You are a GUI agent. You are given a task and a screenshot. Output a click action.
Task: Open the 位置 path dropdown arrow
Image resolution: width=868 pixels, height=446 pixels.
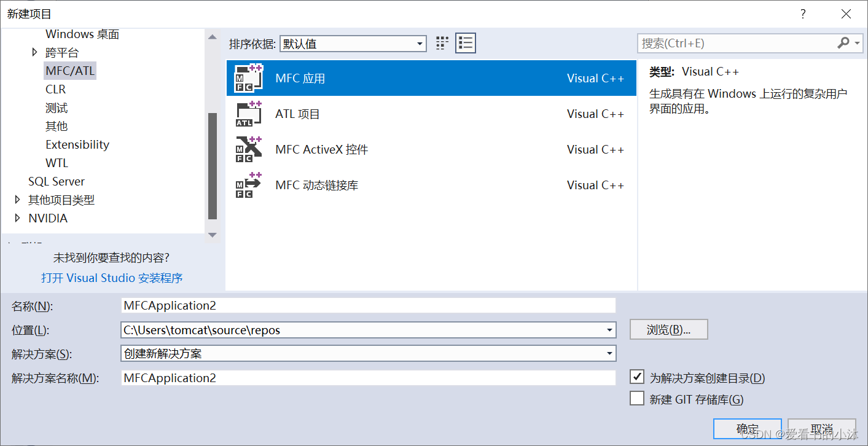(609, 330)
